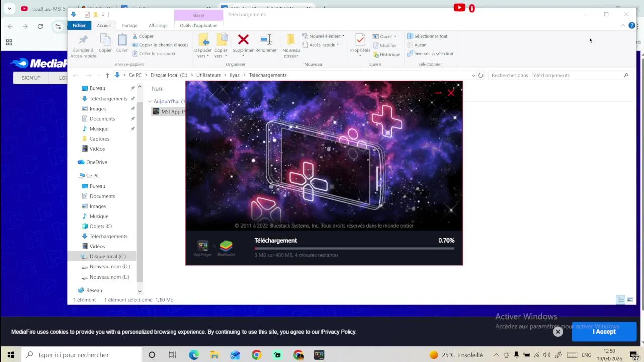Open the Copier vers dropdown
Image resolution: width=644 pixels, height=362 pixels.
point(221,53)
